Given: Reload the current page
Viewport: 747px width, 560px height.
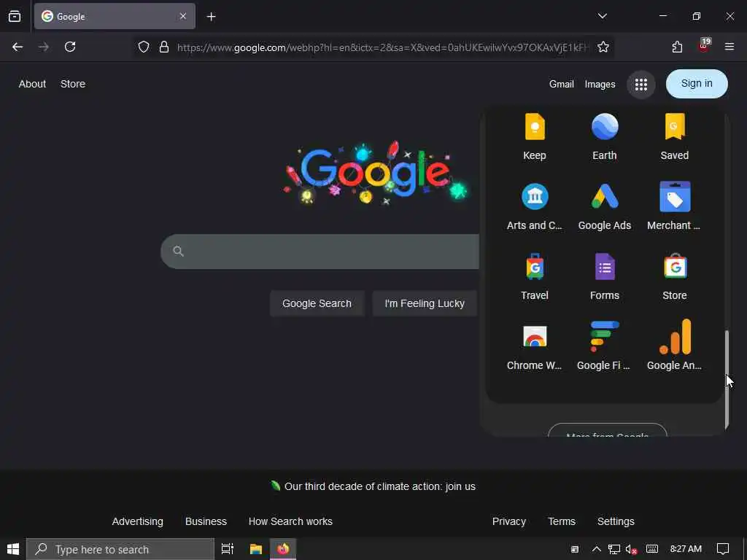Looking at the screenshot, I should pyautogui.click(x=70, y=47).
